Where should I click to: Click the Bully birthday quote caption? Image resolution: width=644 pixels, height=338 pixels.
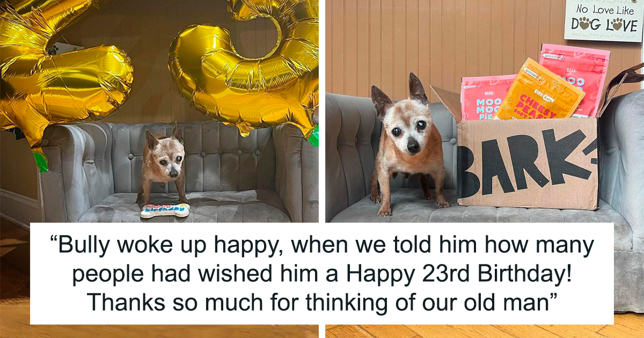pos(322,274)
